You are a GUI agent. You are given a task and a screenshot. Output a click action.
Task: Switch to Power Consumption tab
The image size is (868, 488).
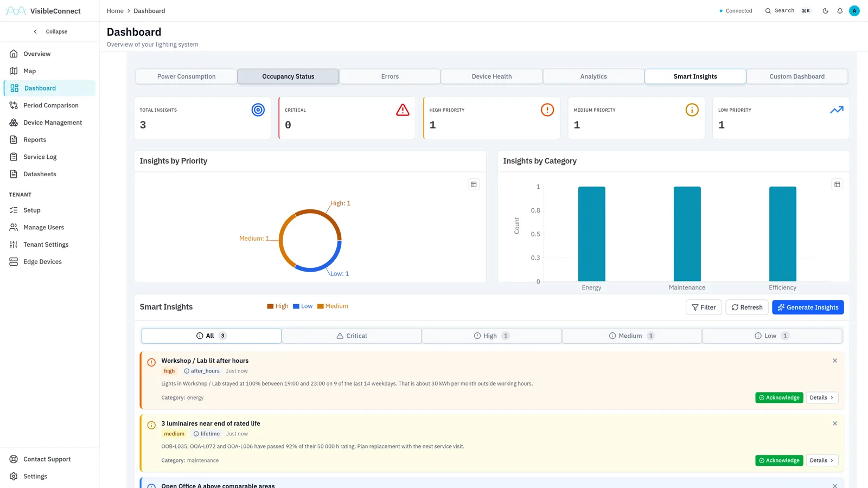tap(186, 76)
